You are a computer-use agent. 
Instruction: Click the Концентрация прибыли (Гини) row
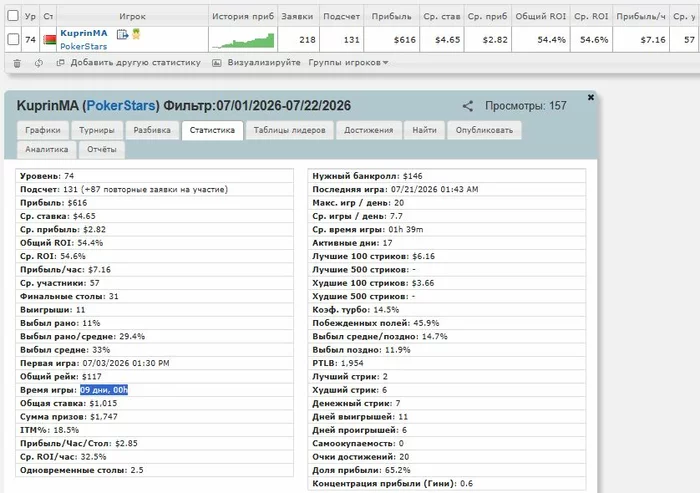click(x=446, y=484)
